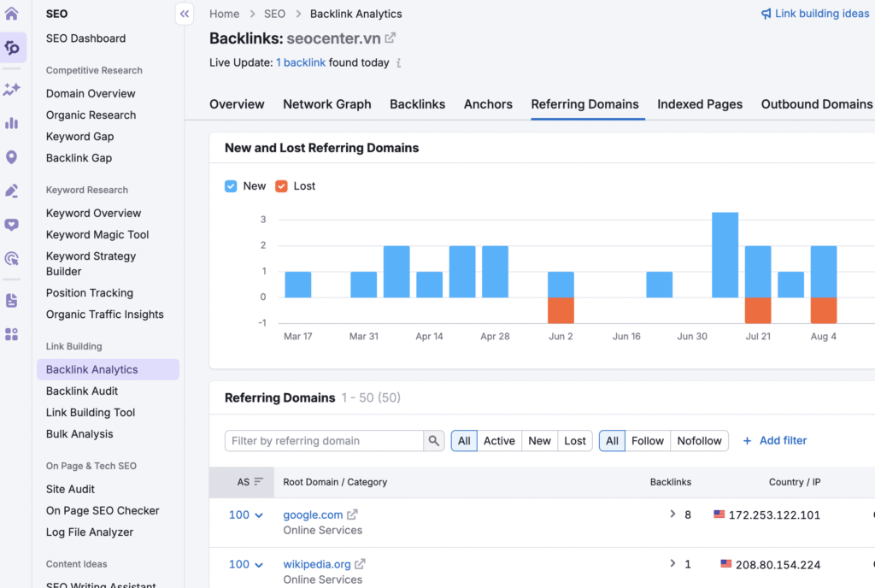This screenshot has width=875, height=588.
Task: Open the Link building ideas link
Action: pyautogui.click(x=815, y=14)
